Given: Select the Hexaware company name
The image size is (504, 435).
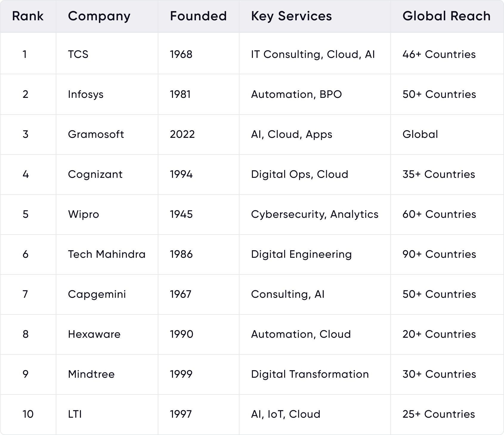Looking at the screenshot, I should click(x=94, y=334).
